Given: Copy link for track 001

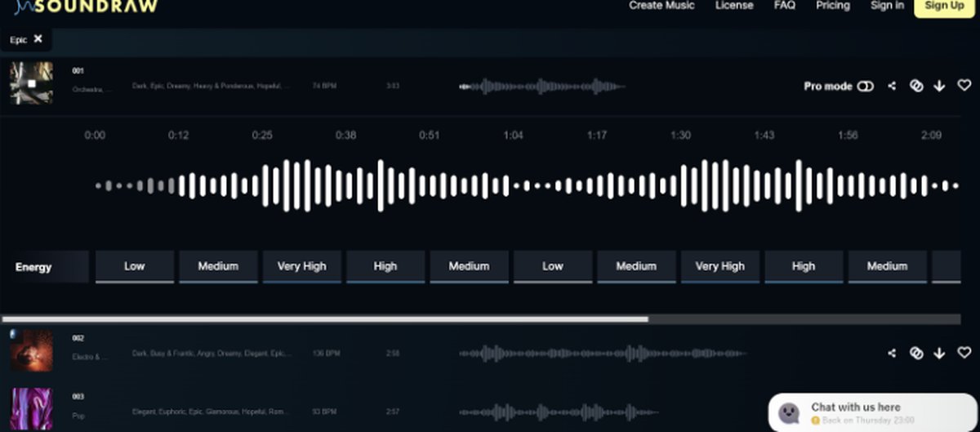Looking at the screenshot, I should point(916,86).
